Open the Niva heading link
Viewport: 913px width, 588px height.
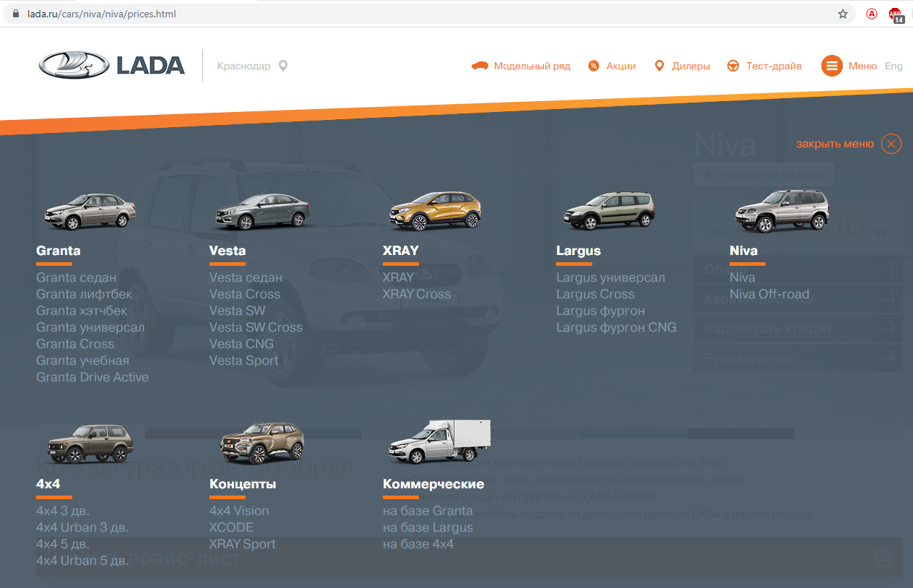(744, 251)
